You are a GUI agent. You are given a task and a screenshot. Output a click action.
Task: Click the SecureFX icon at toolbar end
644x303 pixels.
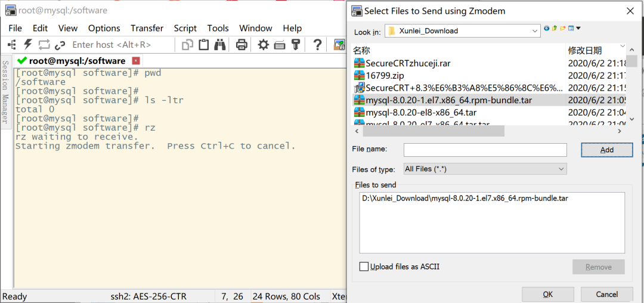point(339,44)
